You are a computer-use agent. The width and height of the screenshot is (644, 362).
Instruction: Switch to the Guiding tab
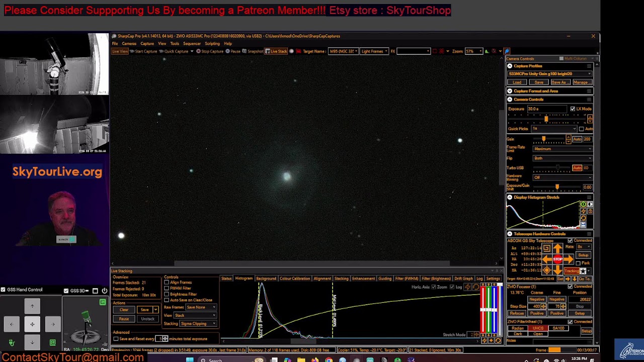(x=385, y=279)
